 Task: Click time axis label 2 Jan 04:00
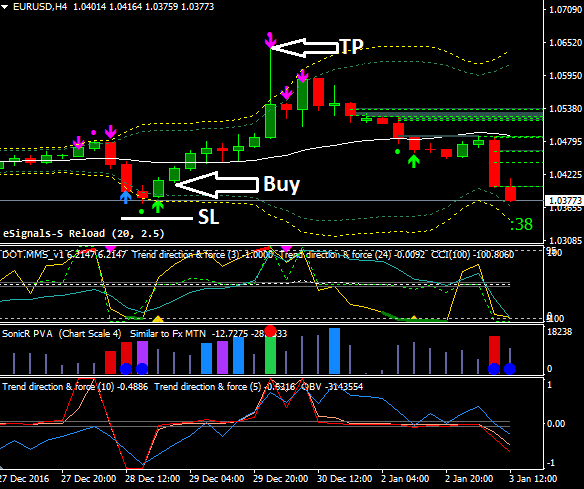406,479
